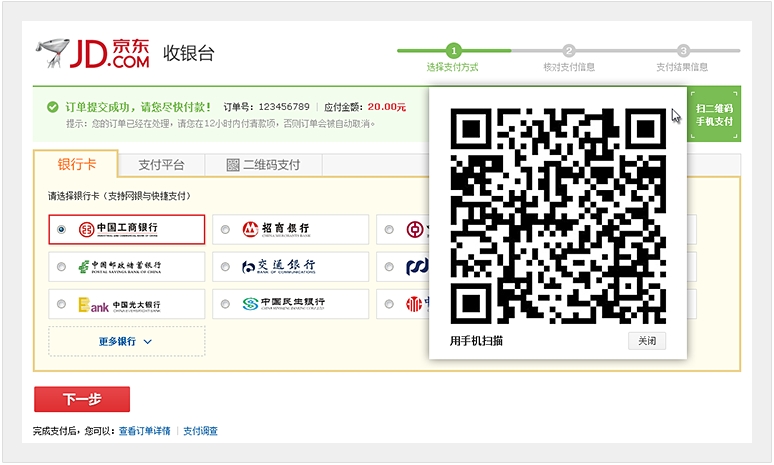774x465 pixels.
Task: Click the order number 123456789
Action: coord(284,107)
